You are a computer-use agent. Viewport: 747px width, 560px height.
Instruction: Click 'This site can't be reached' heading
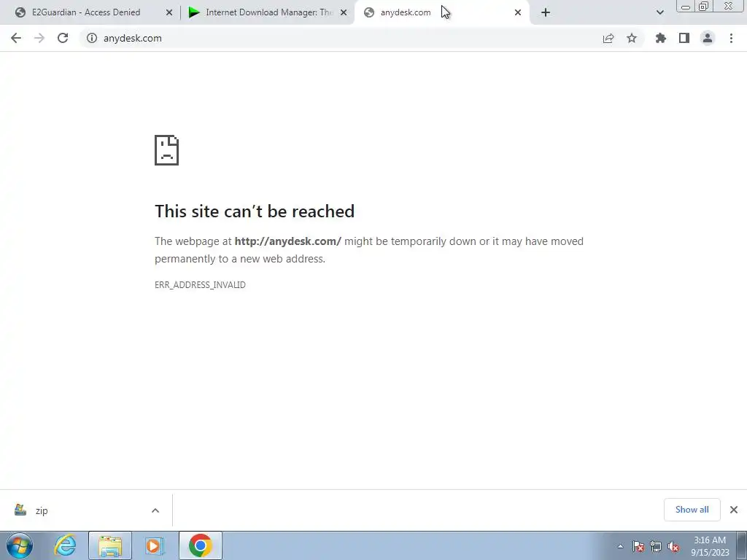coord(255,211)
